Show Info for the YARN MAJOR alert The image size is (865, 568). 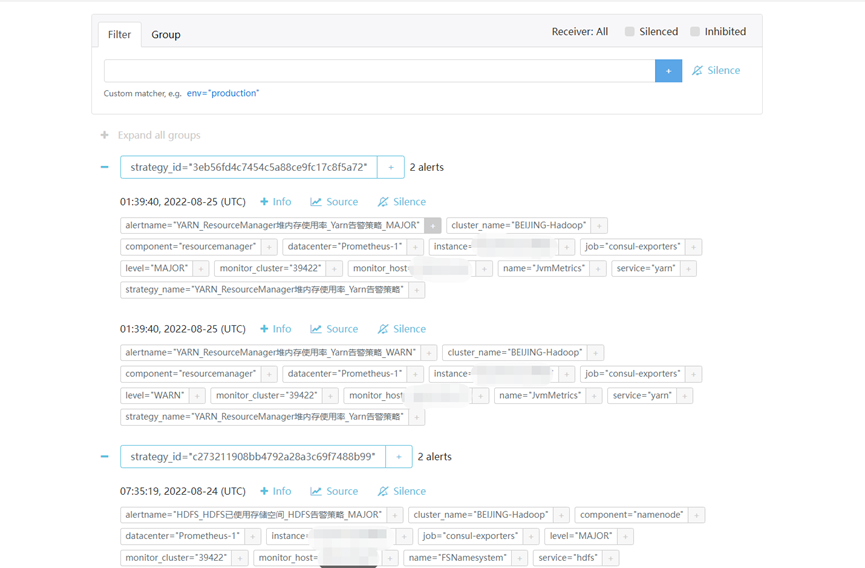pos(276,202)
